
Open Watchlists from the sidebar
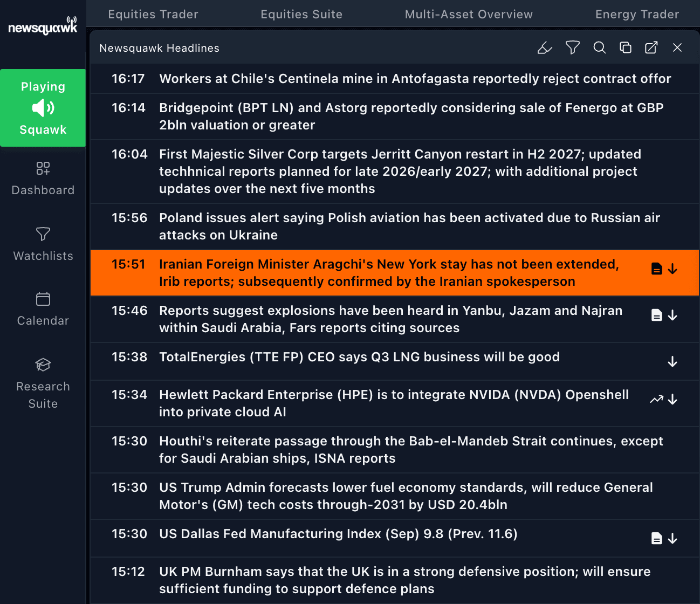pyautogui.click(x=43, y=244)
